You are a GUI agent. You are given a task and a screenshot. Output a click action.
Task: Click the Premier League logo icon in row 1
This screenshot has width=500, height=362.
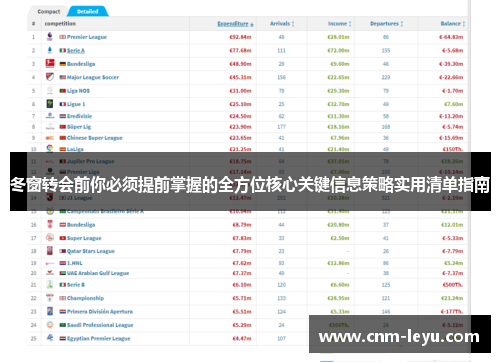pyautogui.click(x=50, y=37)
